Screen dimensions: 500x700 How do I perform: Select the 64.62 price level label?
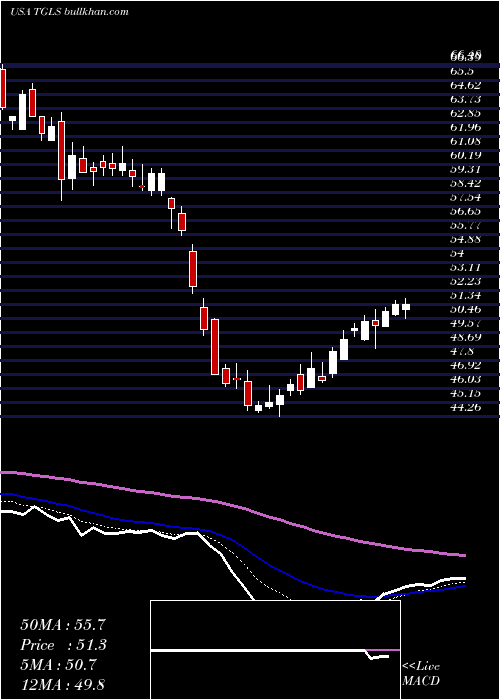coord(466,85)
